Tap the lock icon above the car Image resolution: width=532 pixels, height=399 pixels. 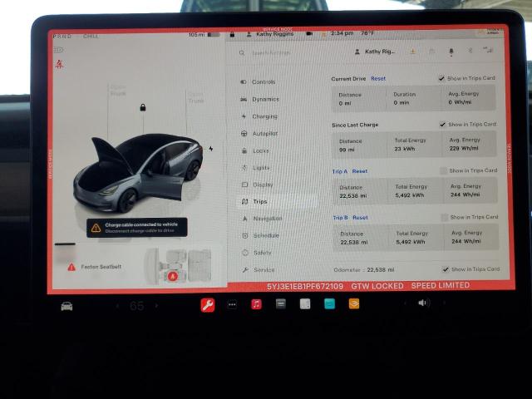click(x=143, y=107)
